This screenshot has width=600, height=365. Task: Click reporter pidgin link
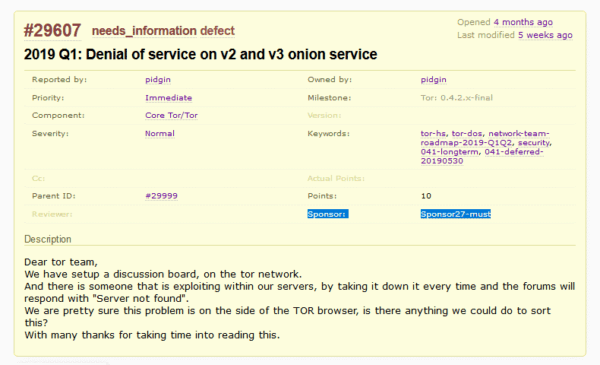(158, 80)
